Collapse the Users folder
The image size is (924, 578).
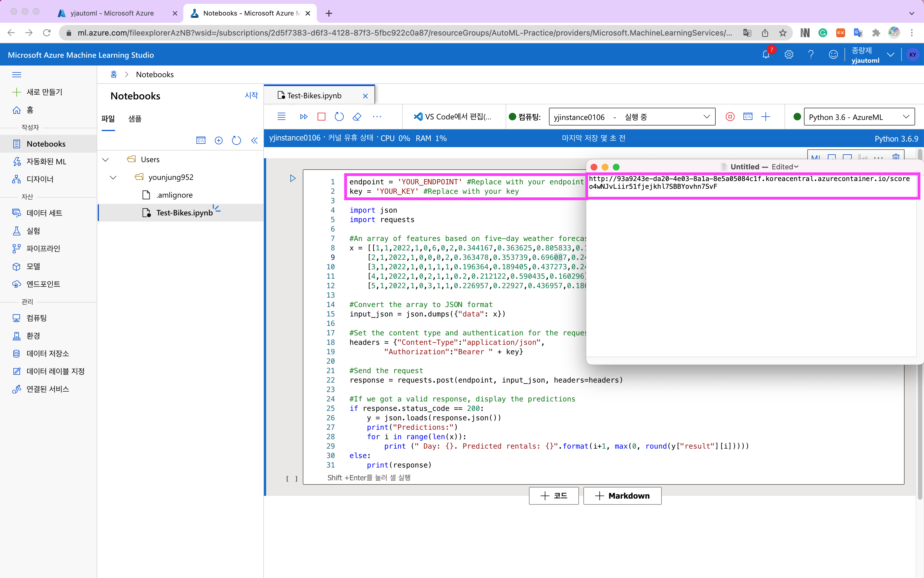click(x=106, y=159)
